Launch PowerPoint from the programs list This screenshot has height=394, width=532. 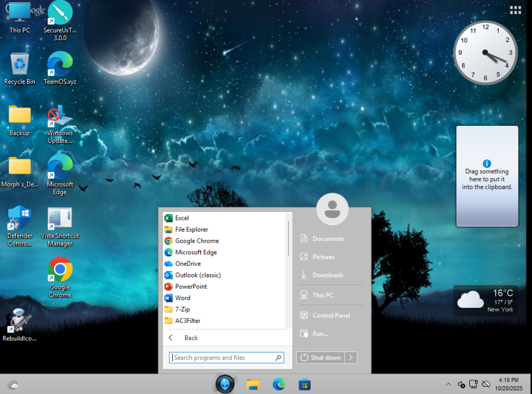pyautogui.click(x=190, y=287)
